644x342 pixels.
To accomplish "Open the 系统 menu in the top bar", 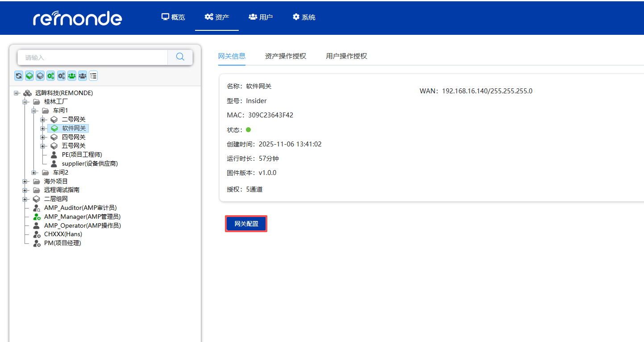I will click(303, 17).
